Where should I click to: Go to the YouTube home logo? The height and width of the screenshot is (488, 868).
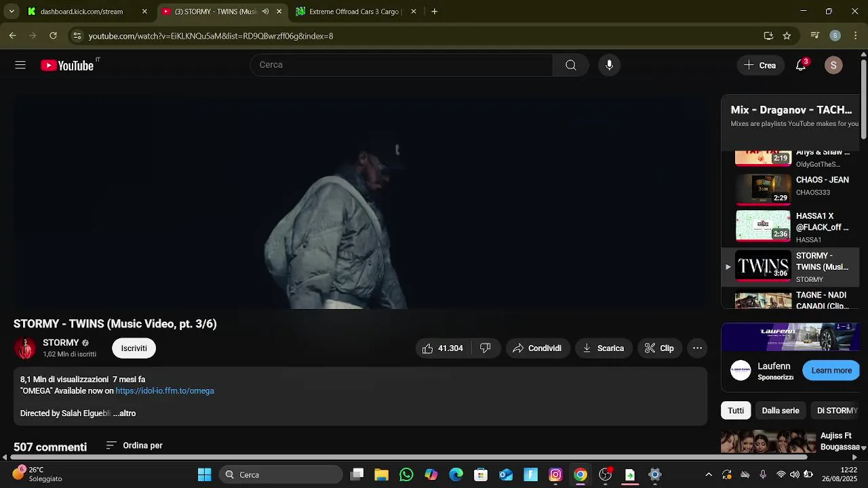pos(67,65)
